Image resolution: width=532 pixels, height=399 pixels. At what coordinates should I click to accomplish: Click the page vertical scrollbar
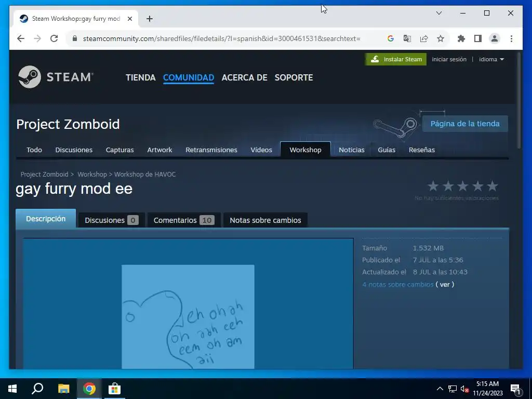[x=518, y=100]
